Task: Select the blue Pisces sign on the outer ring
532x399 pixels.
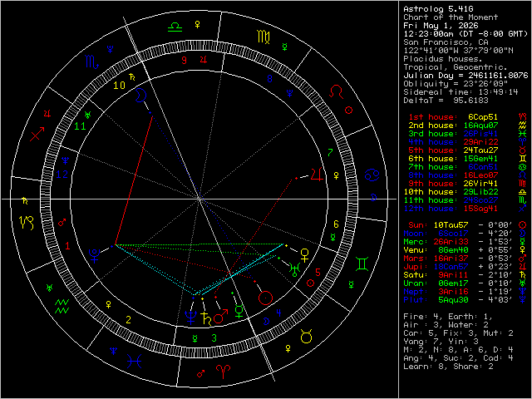Action: pyautogui.click(x=135, y=361)
